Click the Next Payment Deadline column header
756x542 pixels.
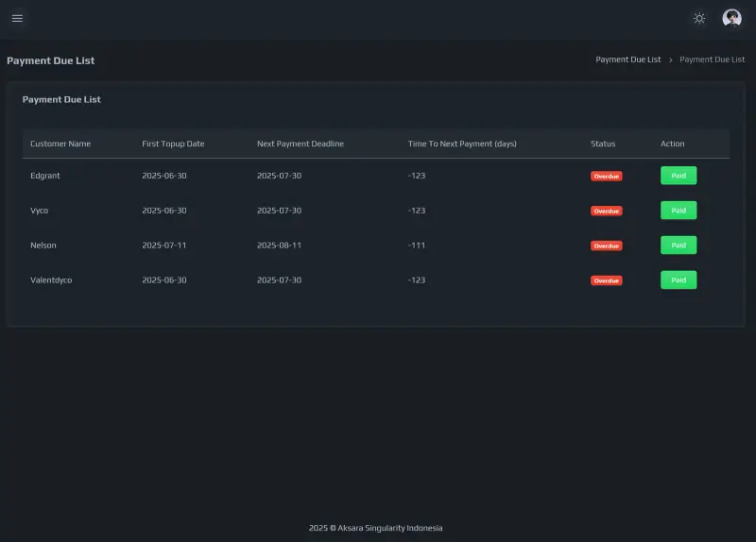click(300, 144)
